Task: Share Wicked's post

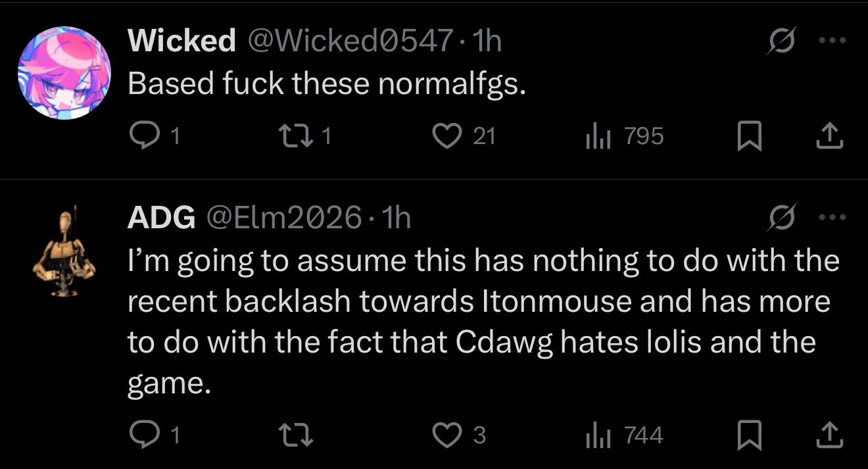Action: click(829, 136)
